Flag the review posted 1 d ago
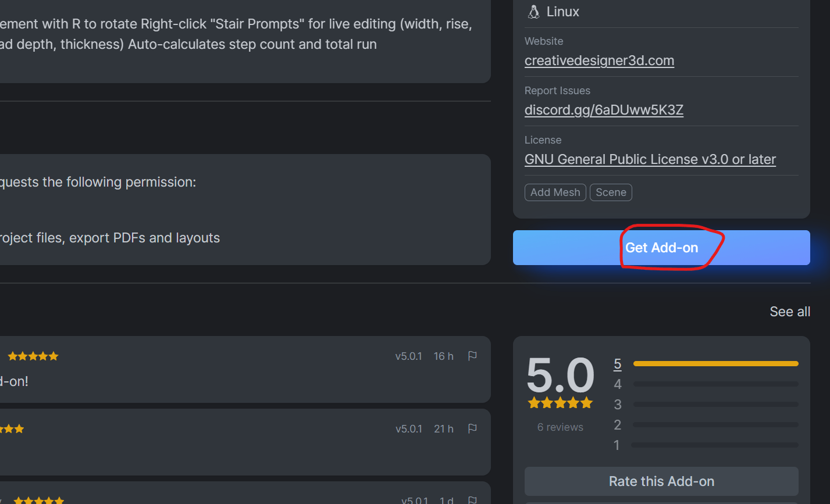This screenshot has height=504, width=830. click(x=472, y=500)
